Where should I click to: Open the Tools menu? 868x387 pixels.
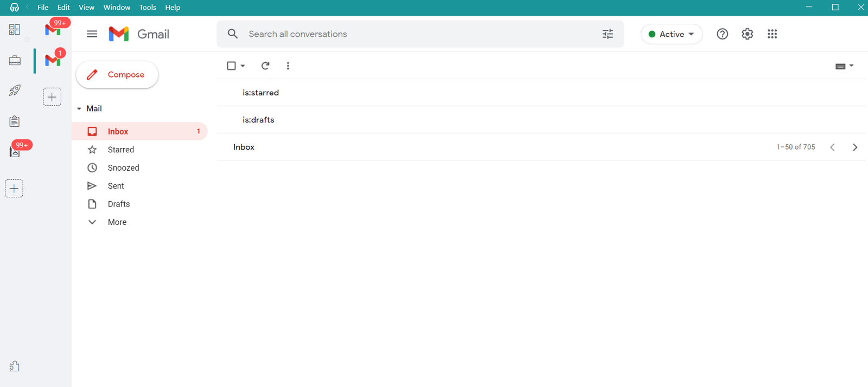148,7
